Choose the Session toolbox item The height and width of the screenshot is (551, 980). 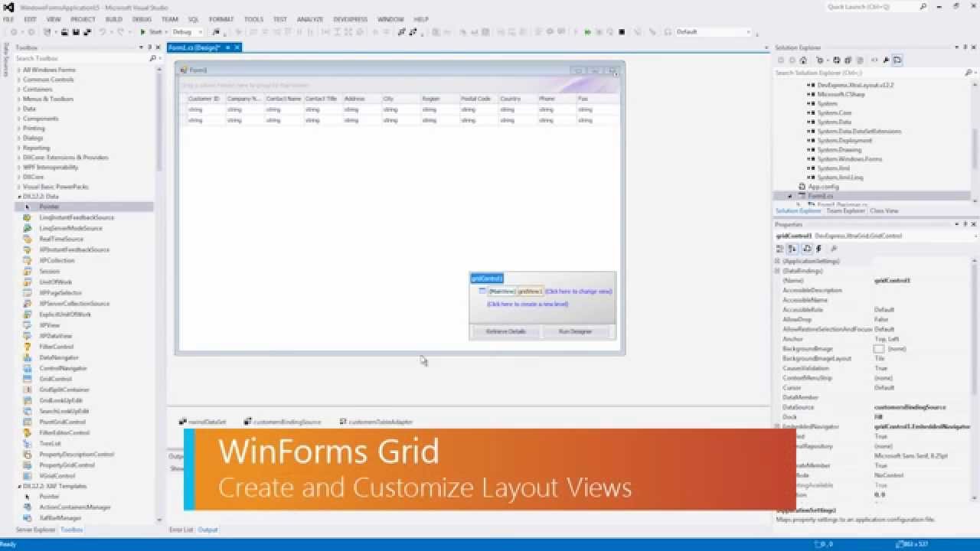coord(49,271)
